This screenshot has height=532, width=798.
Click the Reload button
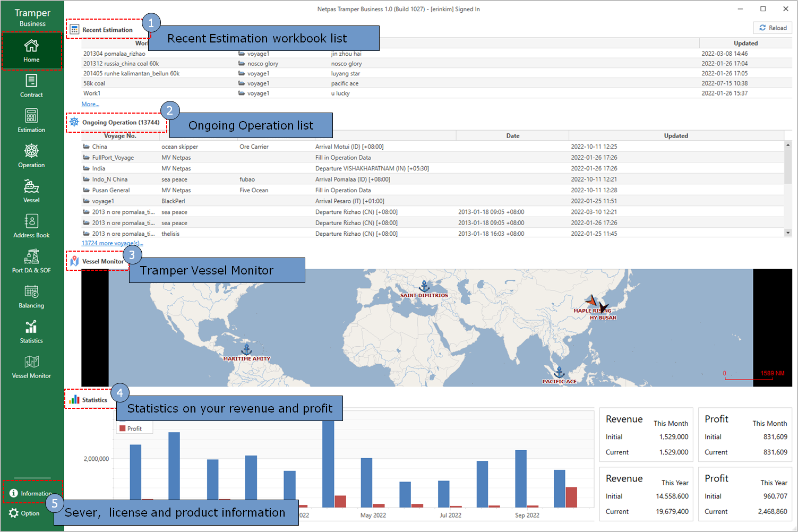tap(773, 28)
